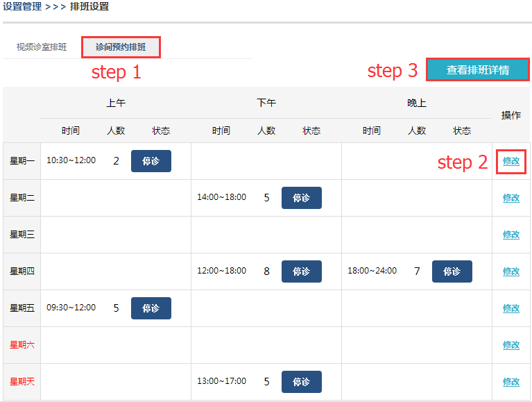The image size is (532, 402).
Task: Stop Friday morning clinic with 停诊
Action: (x=151, y=308)
